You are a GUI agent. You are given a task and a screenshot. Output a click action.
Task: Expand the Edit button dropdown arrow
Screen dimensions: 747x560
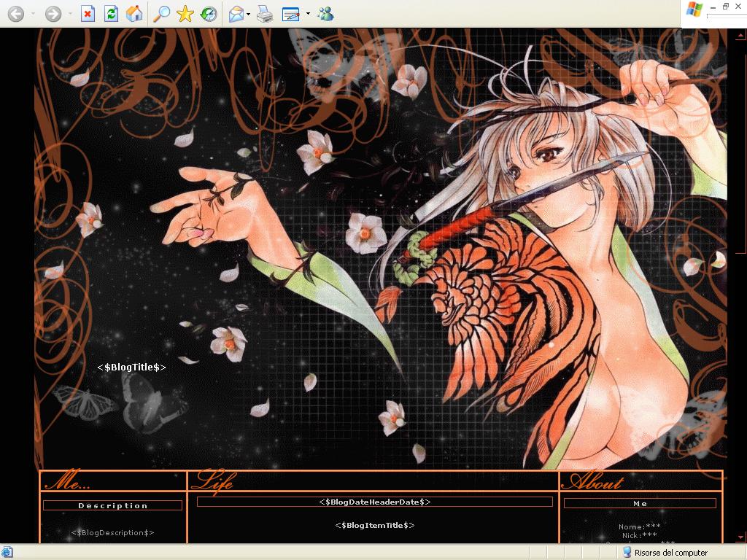click(308, 14)
